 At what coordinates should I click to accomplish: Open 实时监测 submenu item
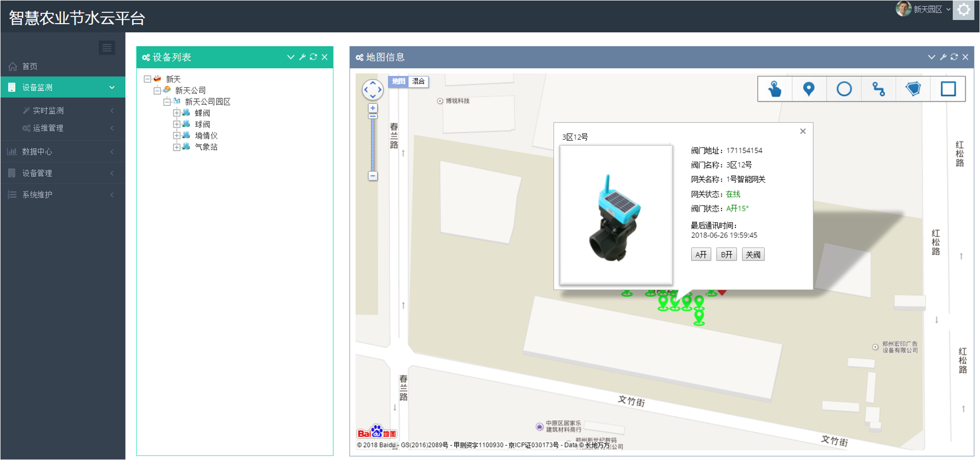click(48, 110)
